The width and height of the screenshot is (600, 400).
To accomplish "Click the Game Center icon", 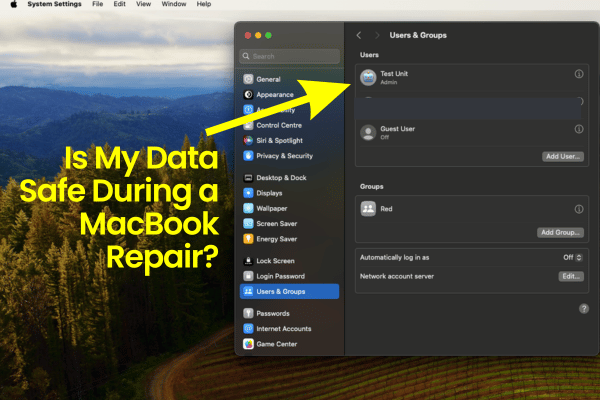I will point(248,344).
